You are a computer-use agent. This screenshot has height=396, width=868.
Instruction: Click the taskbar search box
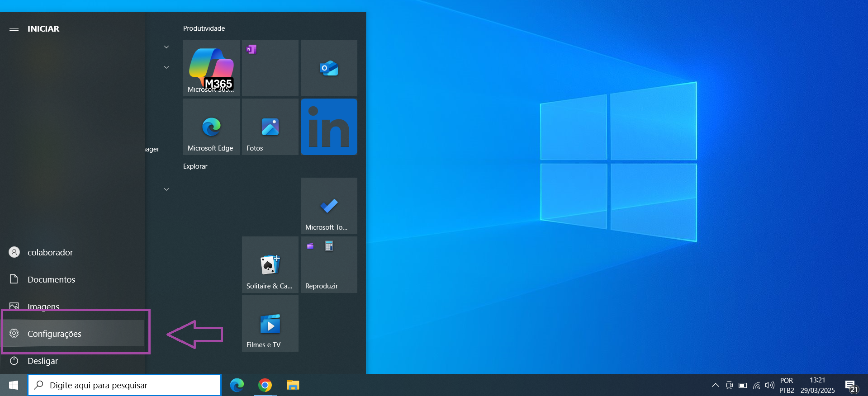coord(124,385)
